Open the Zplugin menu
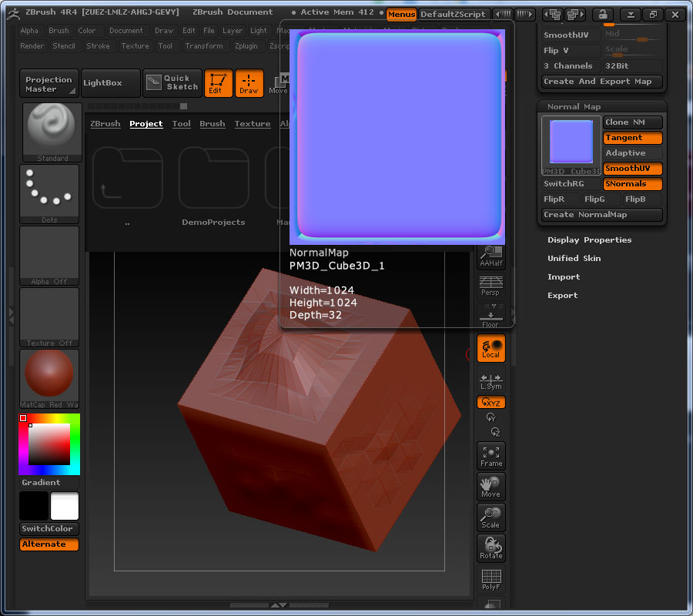Screen dimensions: 693x616 pos(246,46)
